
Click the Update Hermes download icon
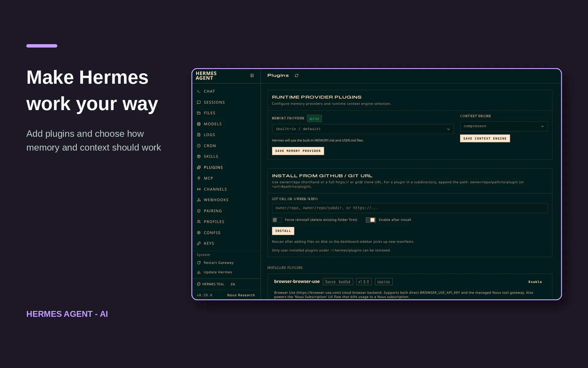[x=199, y=272]
